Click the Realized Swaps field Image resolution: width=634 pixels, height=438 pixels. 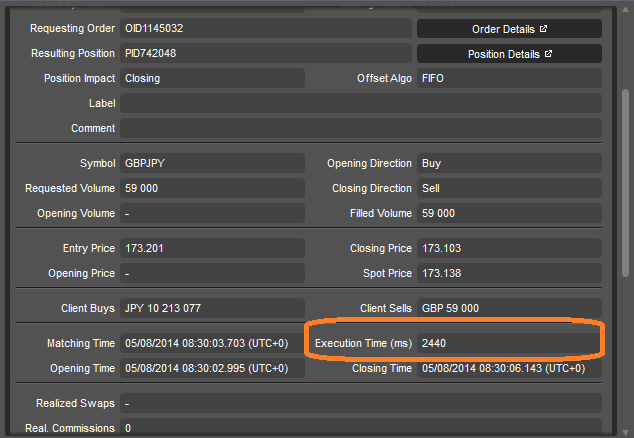click(361, 404)
